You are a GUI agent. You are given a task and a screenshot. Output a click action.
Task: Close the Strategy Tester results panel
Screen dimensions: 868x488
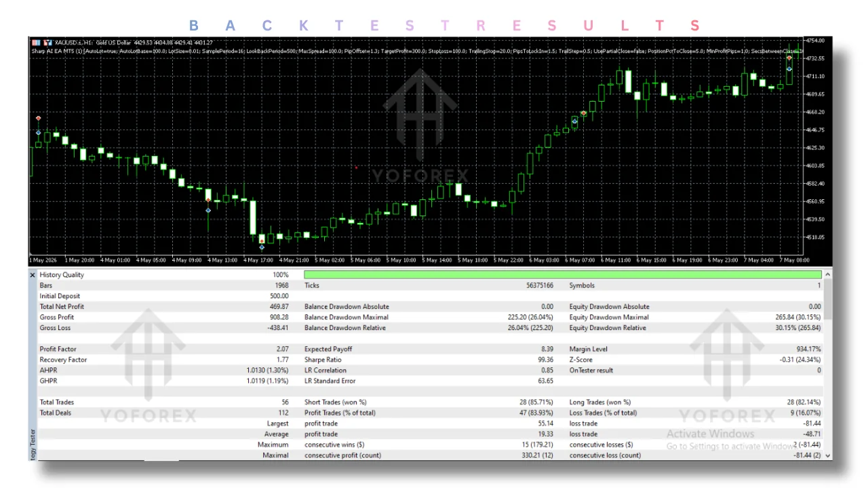[33, 274]
